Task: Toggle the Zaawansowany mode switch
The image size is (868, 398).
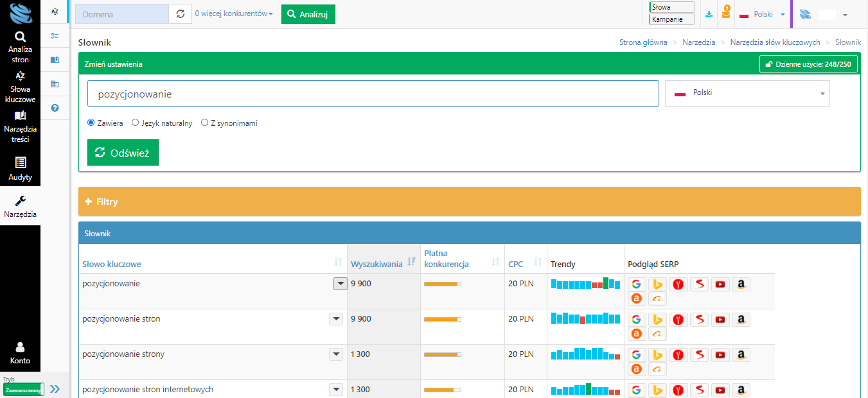Action: tap(24, 390)
